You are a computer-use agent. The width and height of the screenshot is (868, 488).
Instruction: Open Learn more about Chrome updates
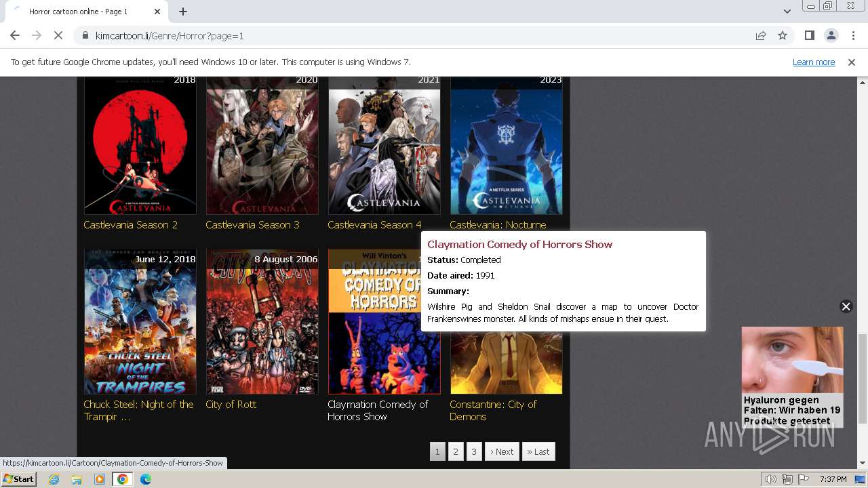(x=814, y=62)
